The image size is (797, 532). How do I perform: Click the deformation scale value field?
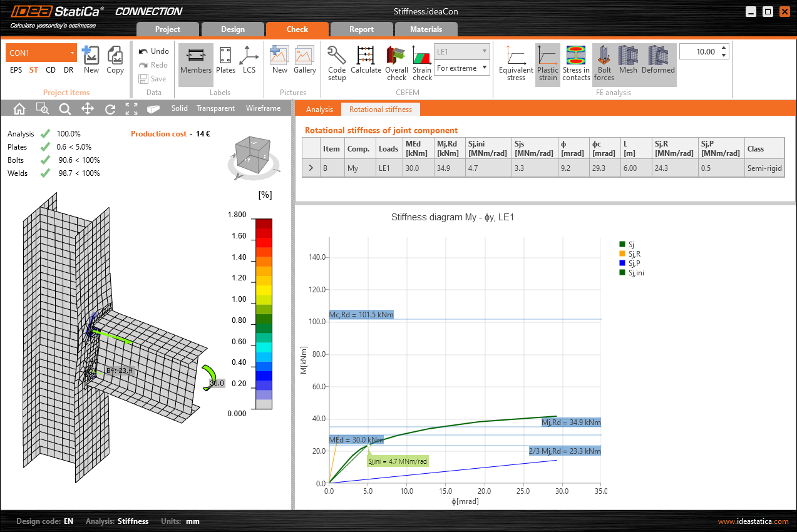click(699, 52)
